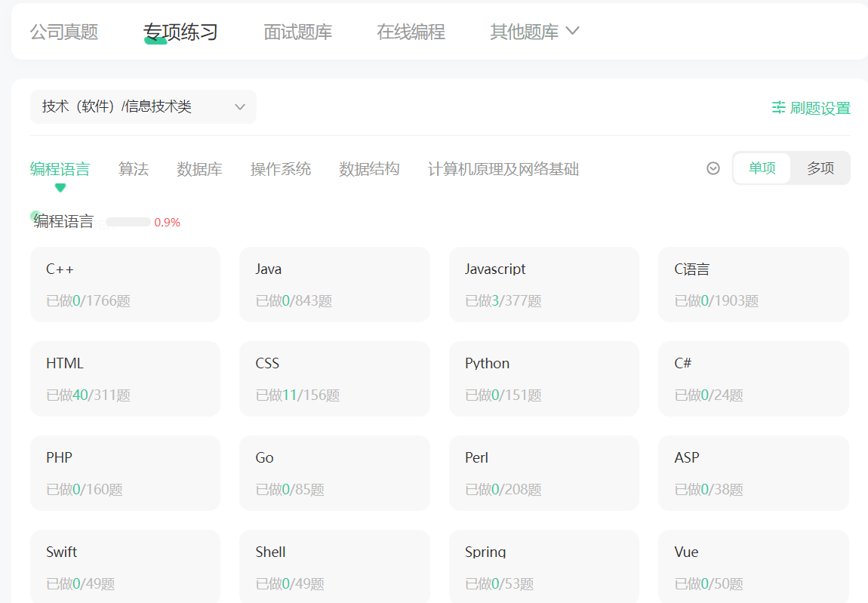The width and height of the screenshot is (868, 603).
Task: Switch to the 面试题库 tab
Action: 298,32
